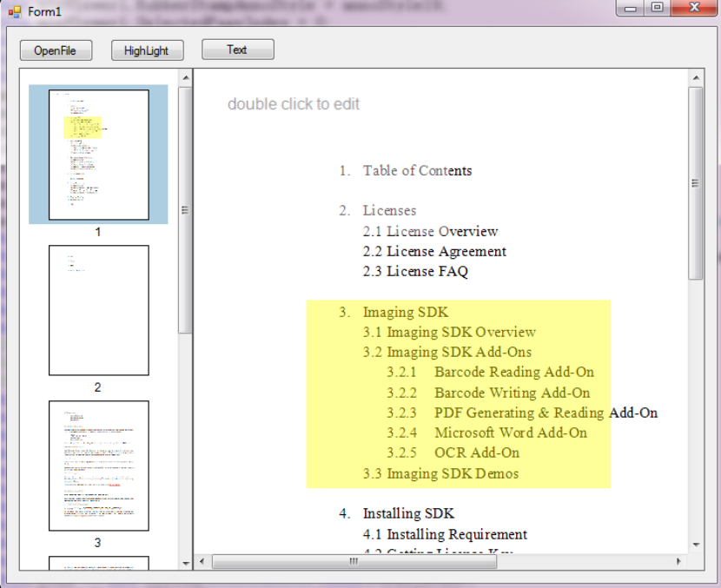Click the horizontal scrollbar right arrow
The height and width of the screenshot is (588, 721).
678,561
